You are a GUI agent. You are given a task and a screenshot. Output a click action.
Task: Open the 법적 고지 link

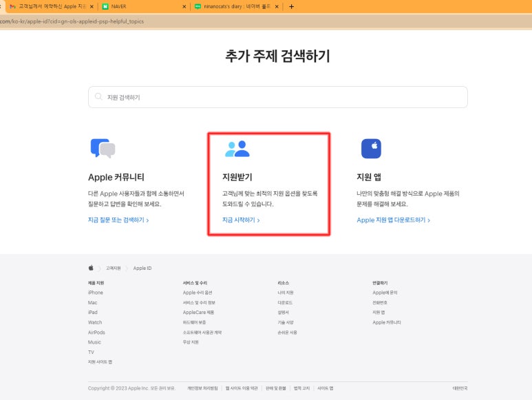coord(301,388)
